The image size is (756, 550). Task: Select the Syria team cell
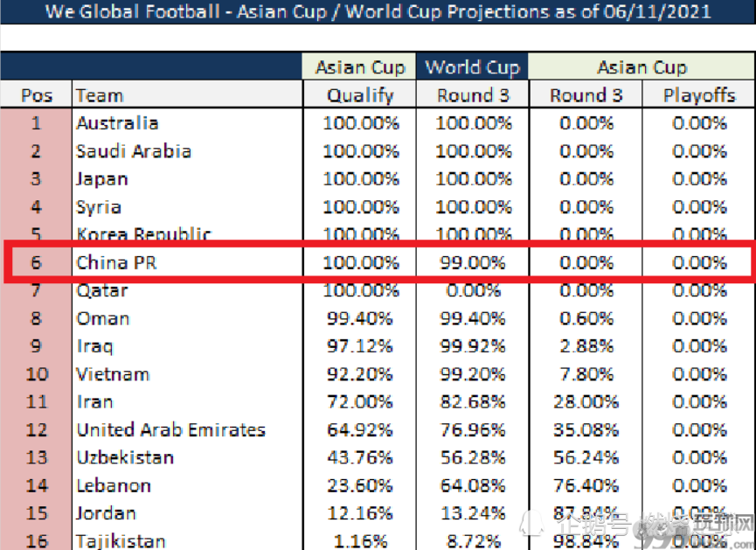coord(188,207)
